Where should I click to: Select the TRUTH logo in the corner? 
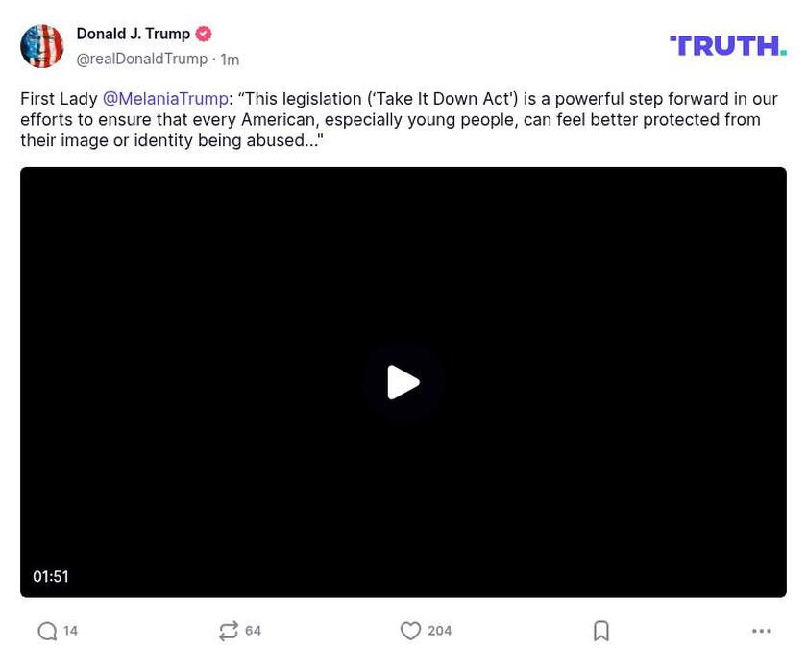tap(727, 44)
